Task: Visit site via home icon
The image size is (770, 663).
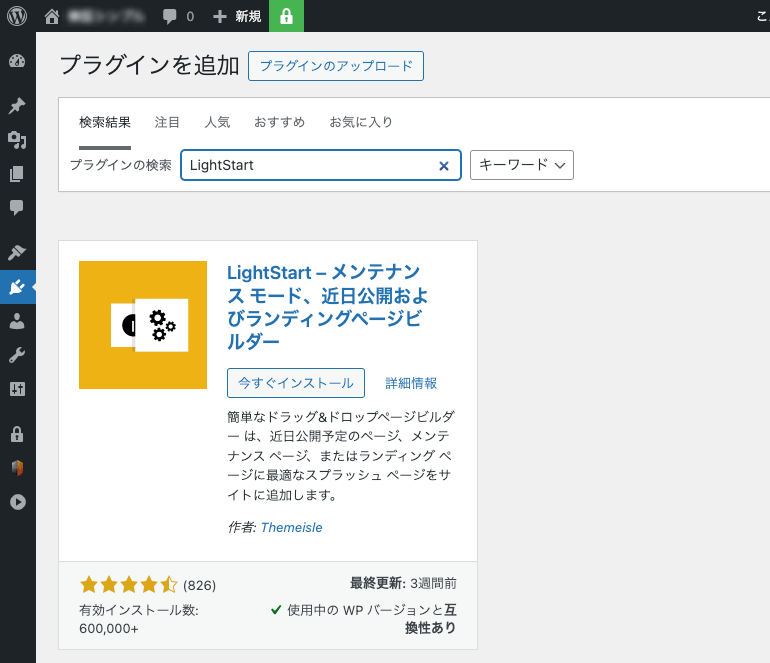Action: [52, 17]
